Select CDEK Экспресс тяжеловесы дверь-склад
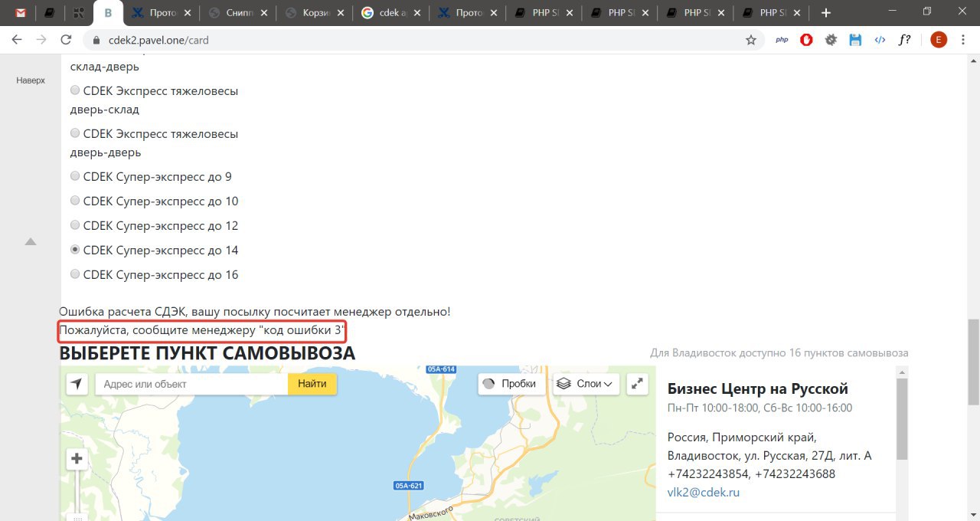Viewport: 980px width, 521px height. coord(75,90)
